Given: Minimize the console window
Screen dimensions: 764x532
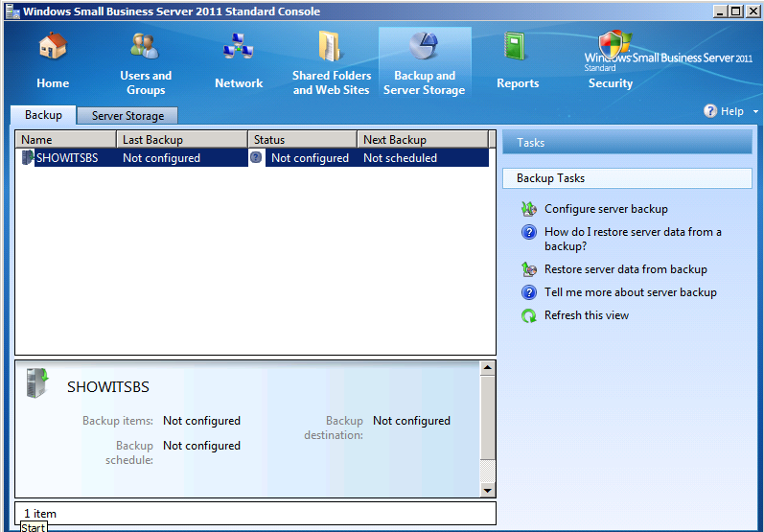Looking at the screenshot, I should point(720,11).
